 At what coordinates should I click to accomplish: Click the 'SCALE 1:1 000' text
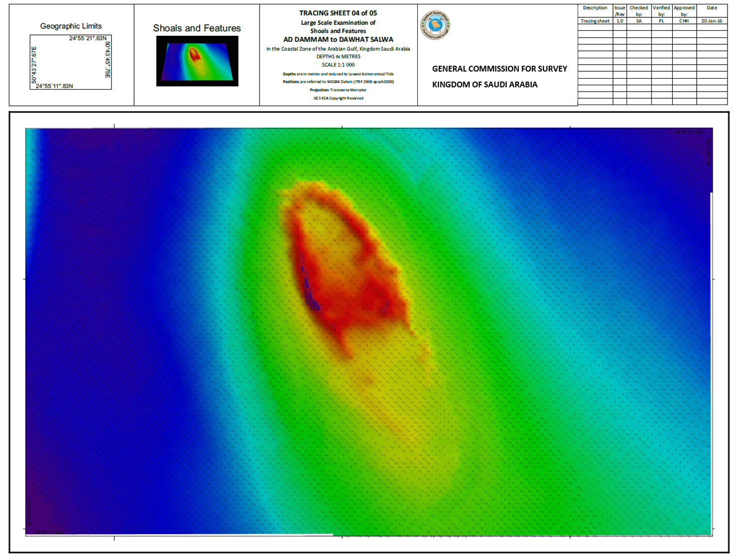338,65
